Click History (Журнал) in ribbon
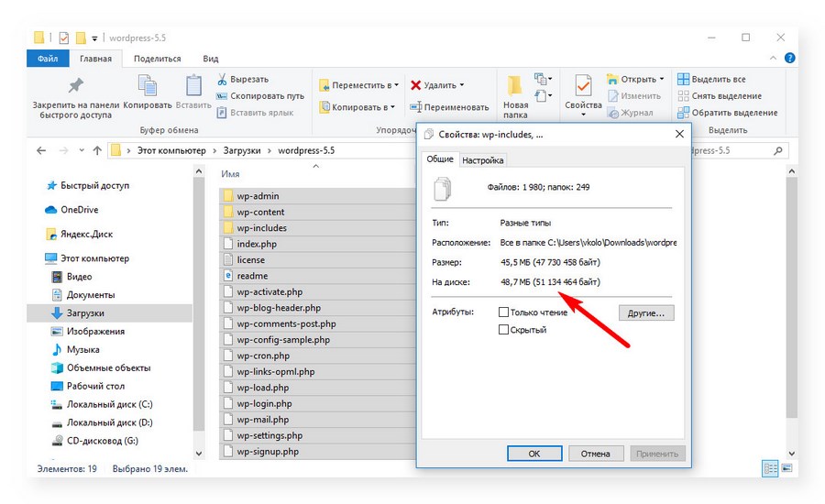This screenshot has height=504, width=825. point(630,112)
